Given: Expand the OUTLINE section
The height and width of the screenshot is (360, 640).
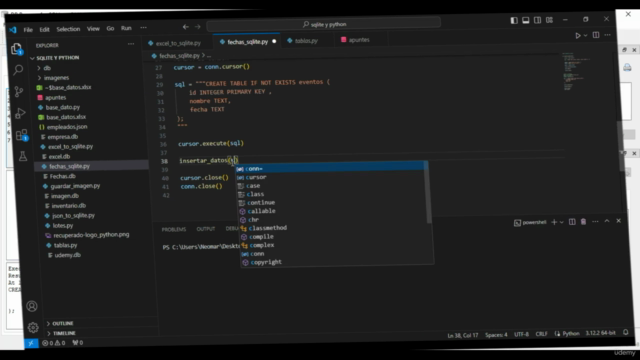Looking at the screenshot, I should (x=62, y=323).
